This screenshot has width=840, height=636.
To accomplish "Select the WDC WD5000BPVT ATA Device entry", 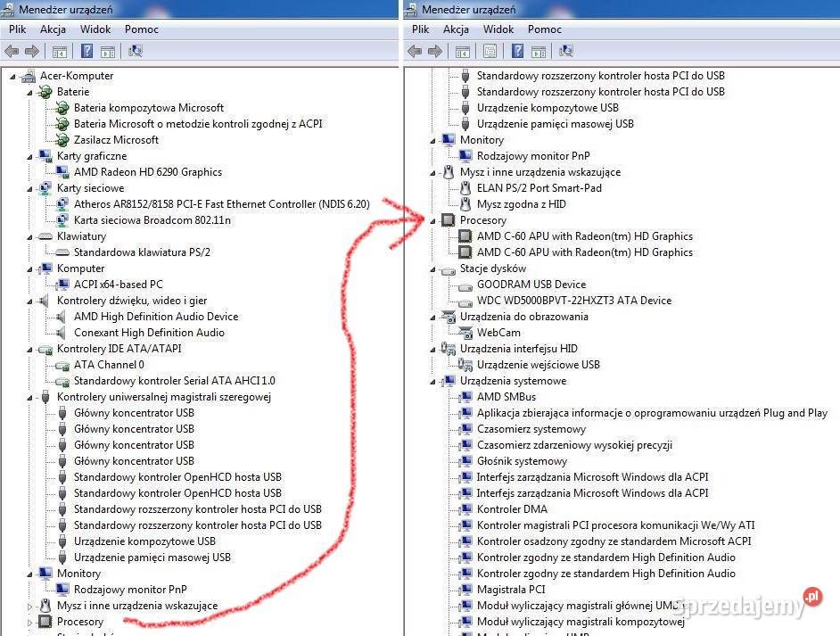I will 574,301.
